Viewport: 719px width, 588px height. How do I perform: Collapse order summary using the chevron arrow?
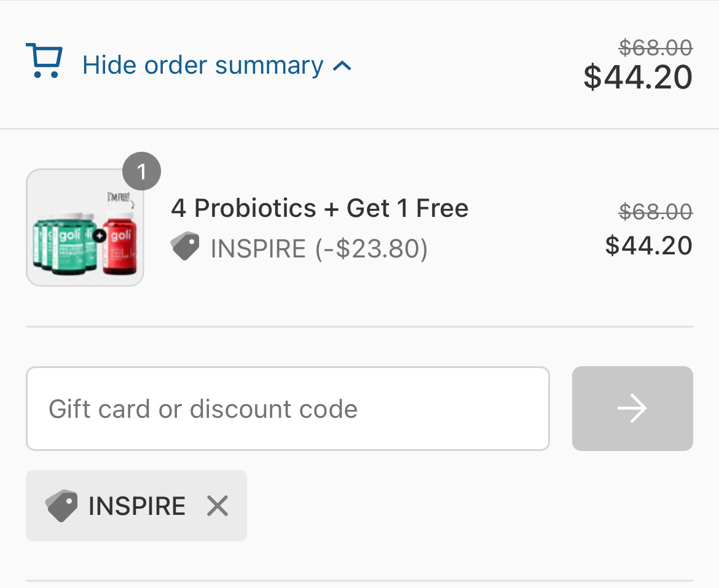click(x=342, y=66)
